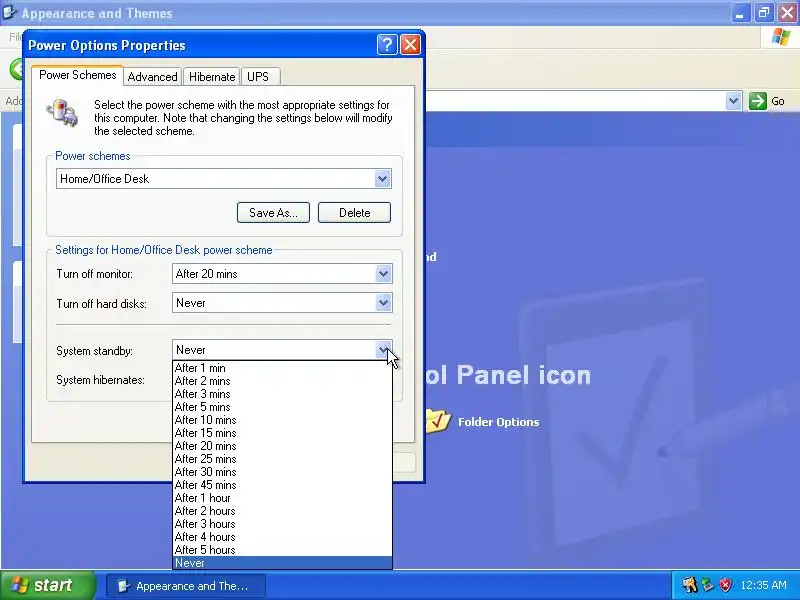The image size is (800, 600).
Task: Click the taskbar clock 12:35 AM
Action: (763, 585)
